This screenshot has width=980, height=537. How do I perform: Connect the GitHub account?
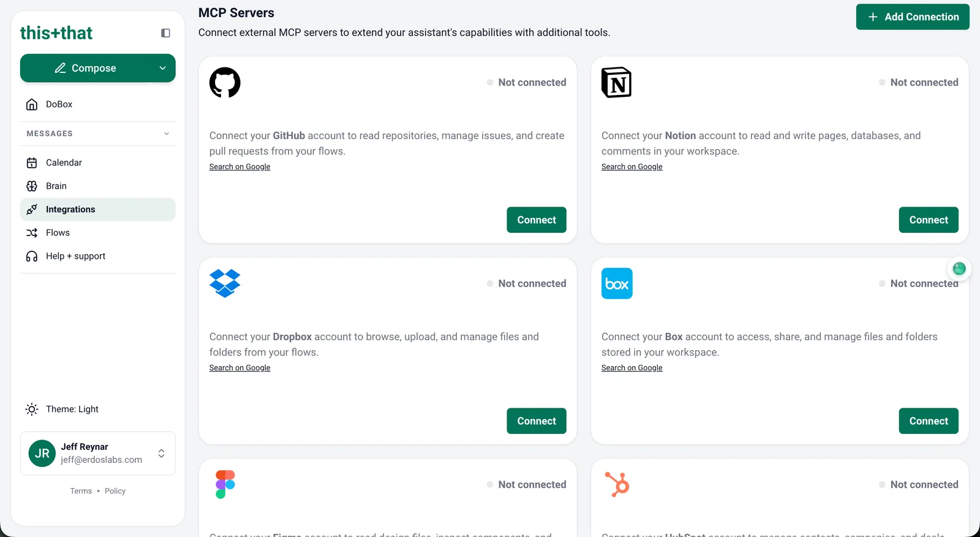pos(537,220)
